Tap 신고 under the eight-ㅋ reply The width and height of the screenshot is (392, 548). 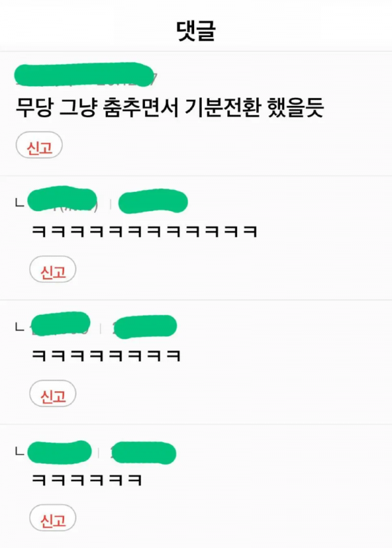coord(53,393)
